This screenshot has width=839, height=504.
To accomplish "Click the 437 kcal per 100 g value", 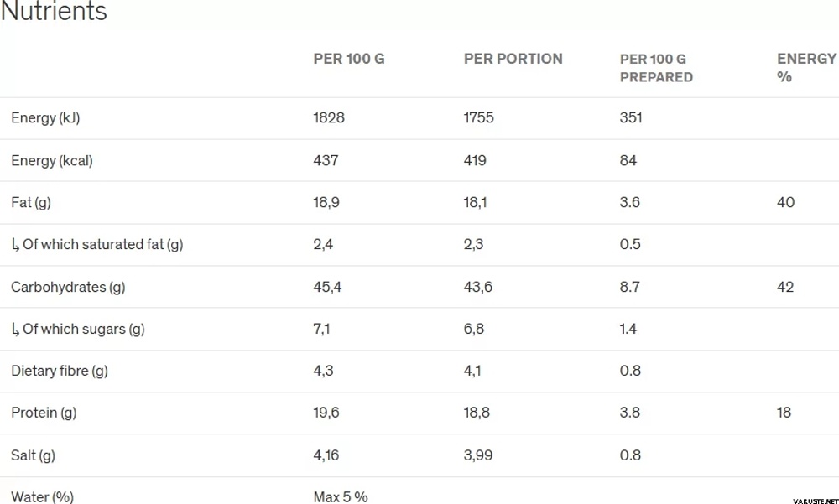I will click(x=326, y=160).
